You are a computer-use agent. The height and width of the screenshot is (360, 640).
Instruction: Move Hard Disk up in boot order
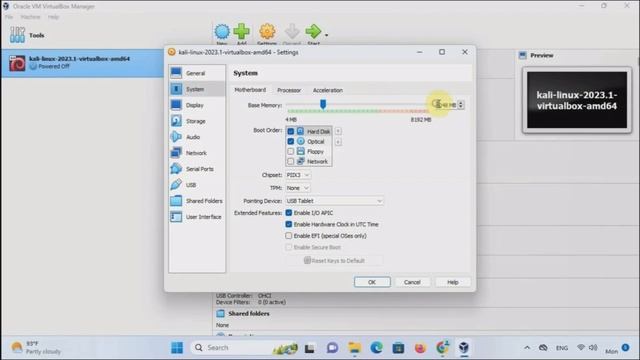(x=338, y=131)
